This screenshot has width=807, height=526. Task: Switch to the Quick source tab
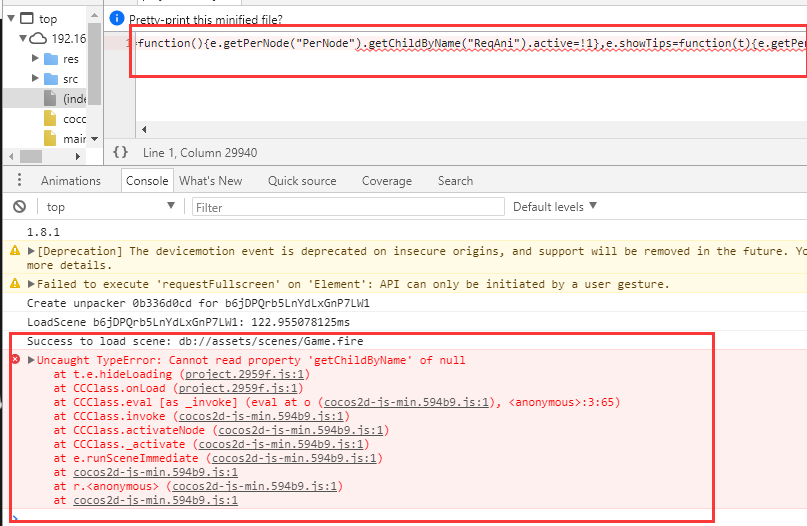[302, 181]
